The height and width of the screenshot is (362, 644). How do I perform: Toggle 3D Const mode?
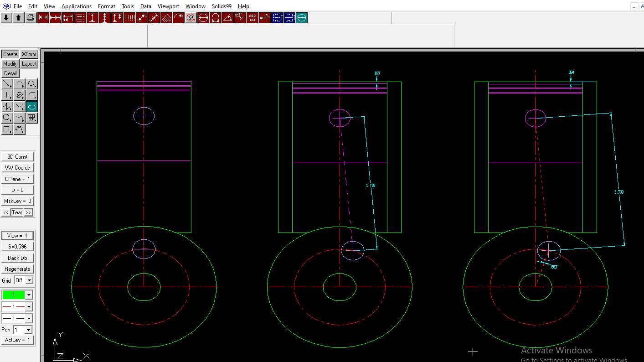[17, 156]
